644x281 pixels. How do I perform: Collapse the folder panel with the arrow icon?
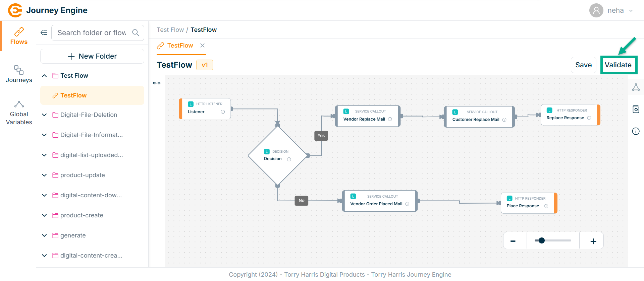[x=44, y=33]
